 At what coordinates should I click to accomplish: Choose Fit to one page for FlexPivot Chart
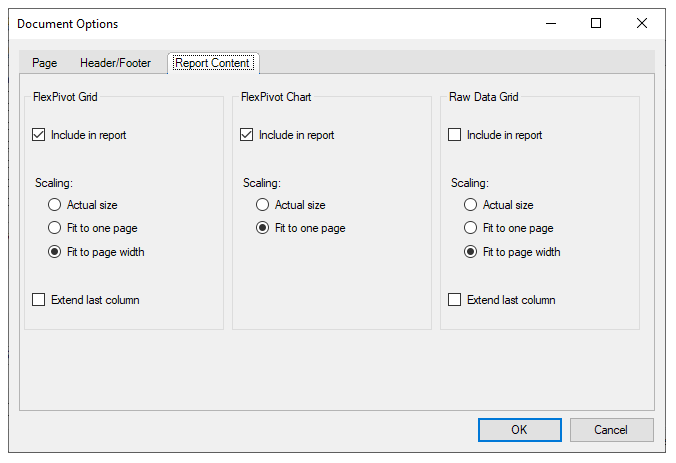(x=264, y=228)
